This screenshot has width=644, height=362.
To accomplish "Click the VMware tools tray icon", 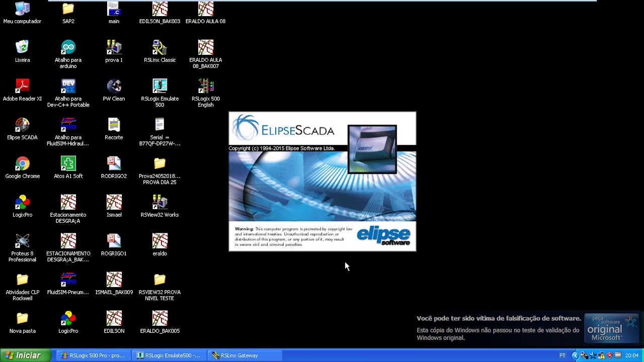I will (x=618, y=355).
